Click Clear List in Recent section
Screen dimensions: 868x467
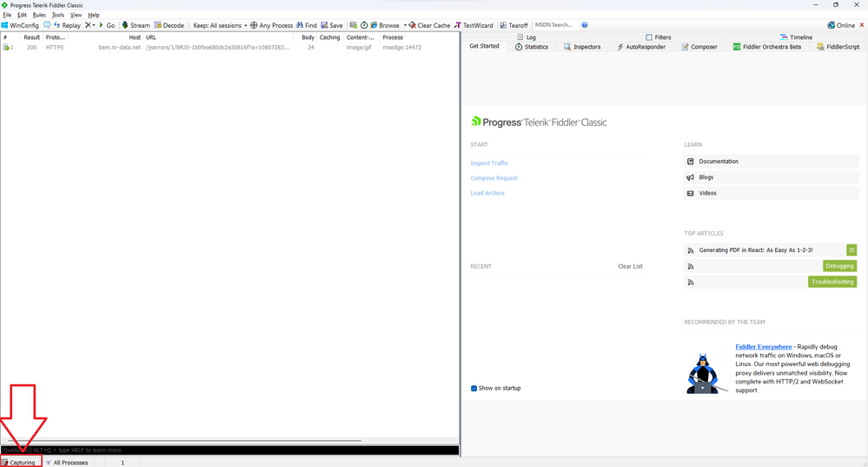[630, 266]
